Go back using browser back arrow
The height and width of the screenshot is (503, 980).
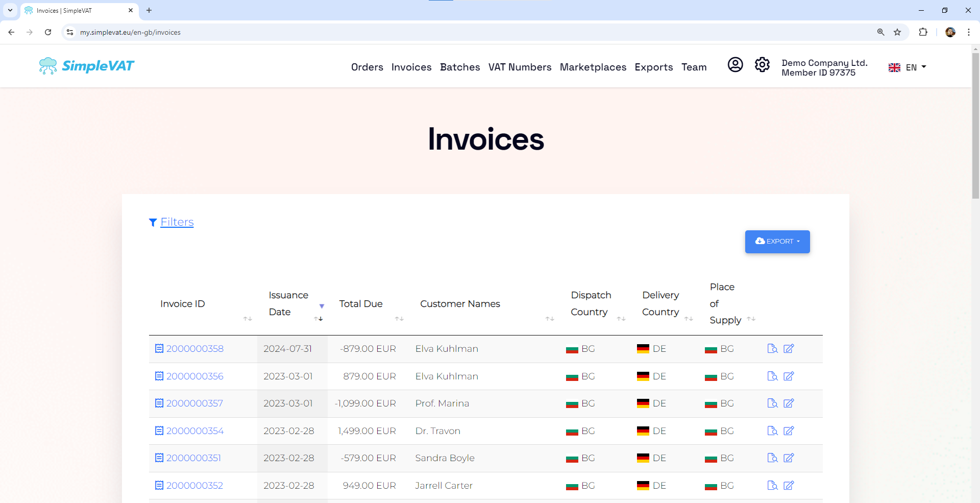tap(11, 32)
